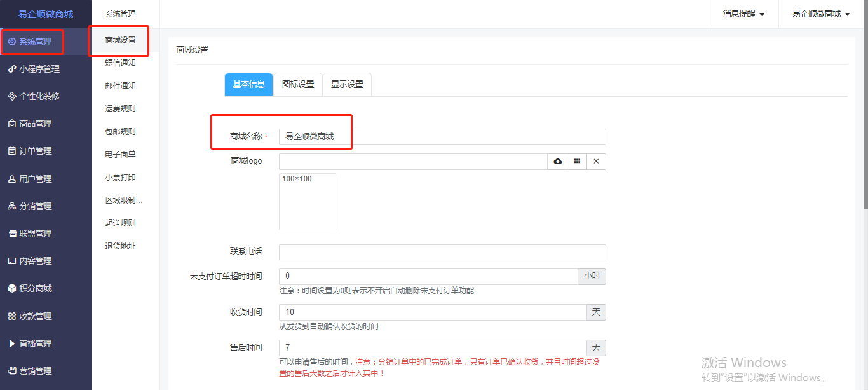This screenshot has width=868, height=390.
Task: Click the 100×100 logo preview thumbnail
Action: pos(308,202)
